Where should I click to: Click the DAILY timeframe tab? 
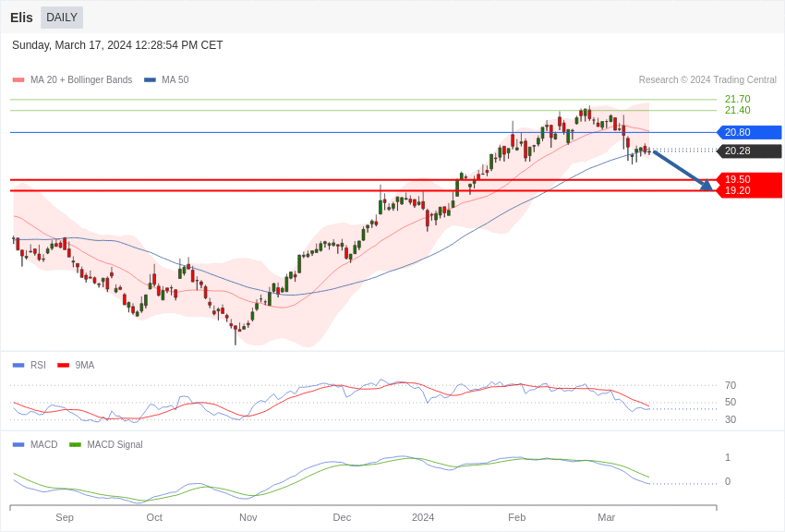[x=62, y=18]
